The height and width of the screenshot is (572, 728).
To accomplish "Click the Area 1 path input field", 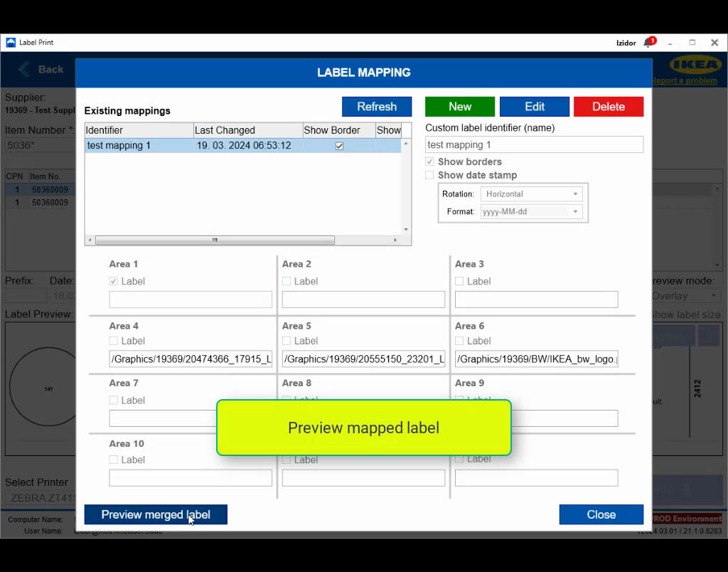I will pos(191,300).
